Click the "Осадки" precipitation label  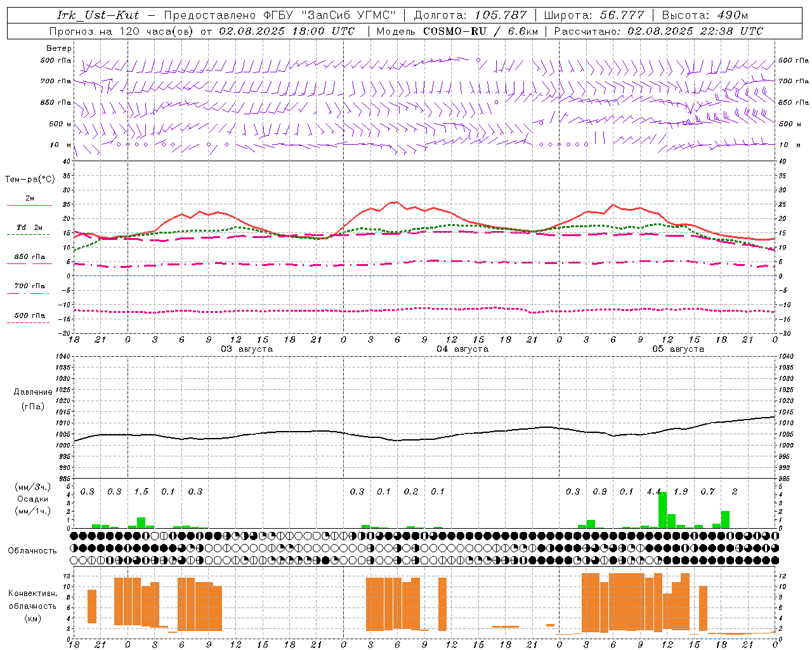tap(33, 499)
